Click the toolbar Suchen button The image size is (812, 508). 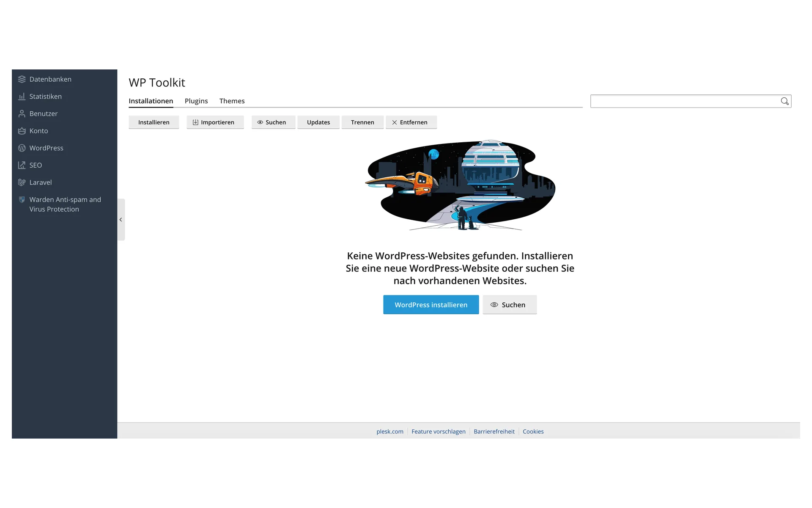(273, 122)
